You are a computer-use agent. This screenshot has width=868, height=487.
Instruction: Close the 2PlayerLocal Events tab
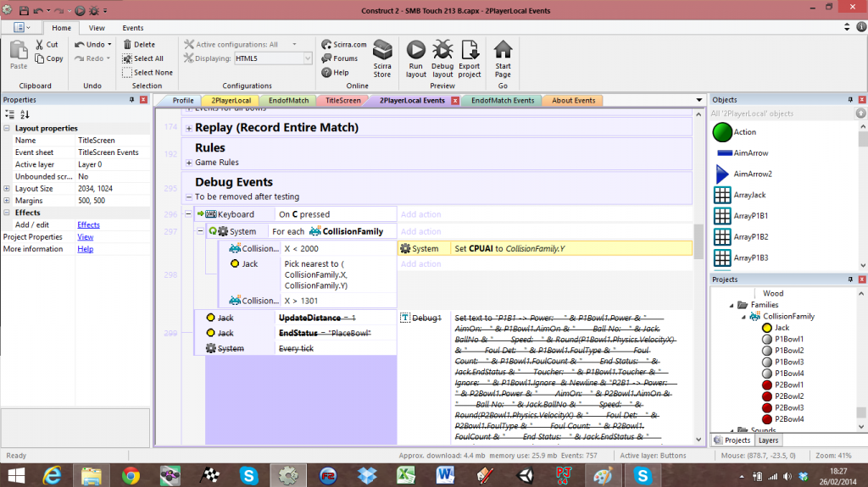(x=455, y=100)
